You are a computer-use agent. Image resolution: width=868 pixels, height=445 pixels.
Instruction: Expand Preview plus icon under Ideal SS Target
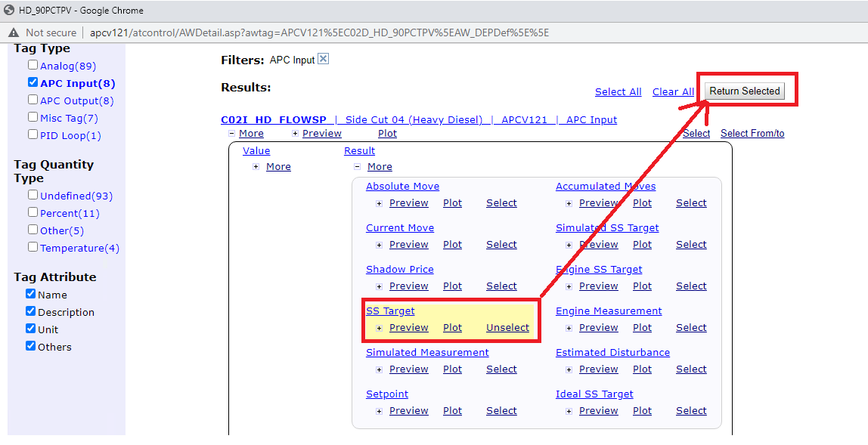coord(569,411)
